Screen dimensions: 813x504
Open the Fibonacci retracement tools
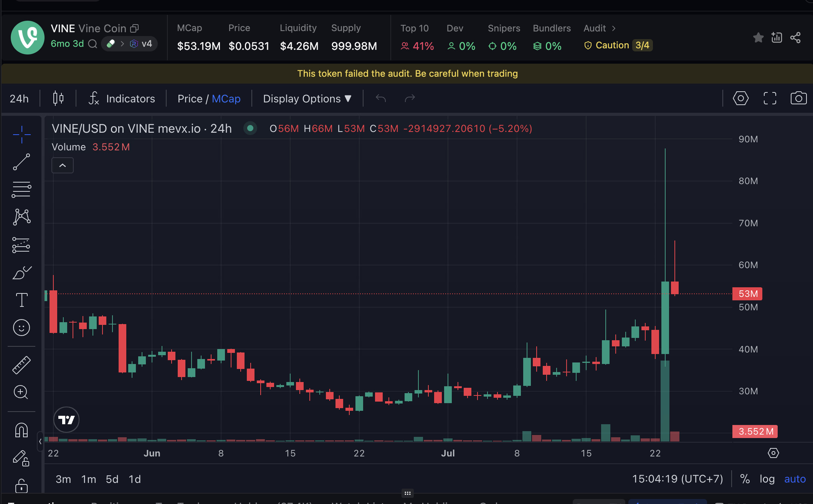21,189
